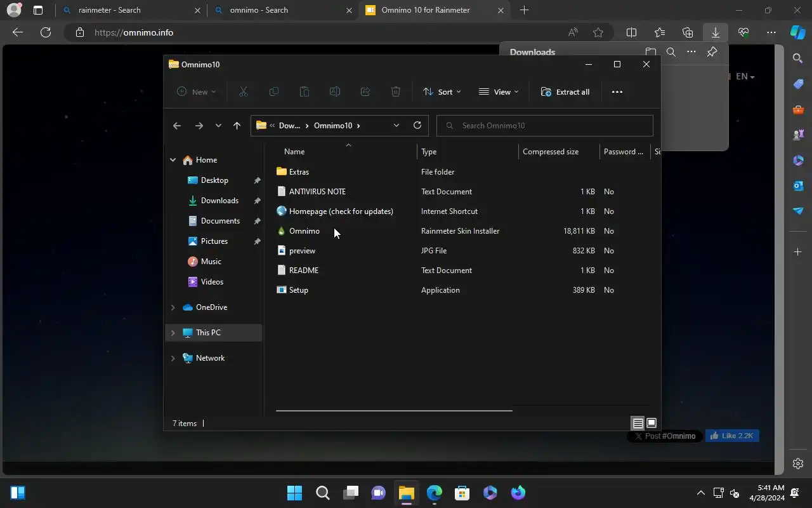Image resolution: width=812 pixels, height=508 pixels.
Task: Open Edge Downloads toolbar icon
Action: click(x=716, y=32)
